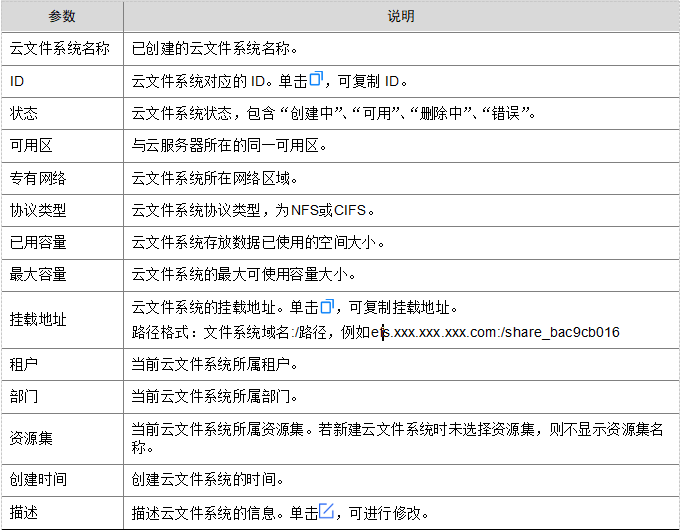Click the text 云文件系统对应的 ID
This screenshot has height=531, width=681.
pyautogui.click(x=198, y=81)
